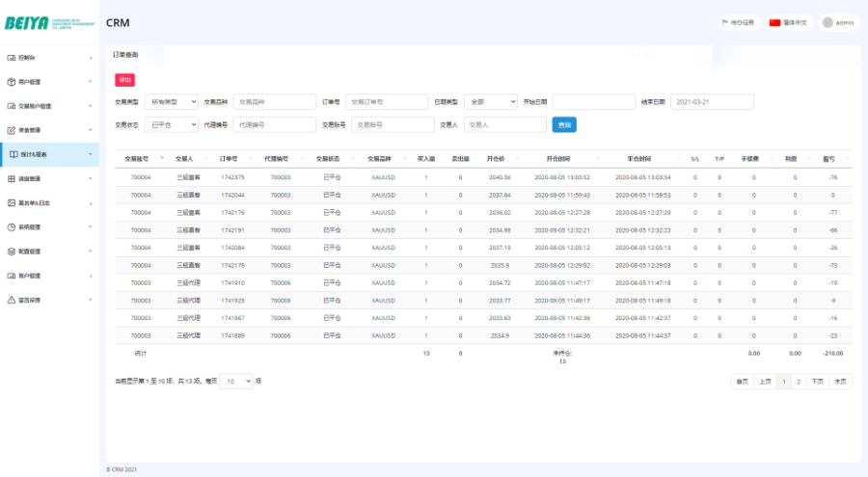Click the 用户管理 cube icon in sidebar
The image size is (868, 477).
[x=12, y=82]
